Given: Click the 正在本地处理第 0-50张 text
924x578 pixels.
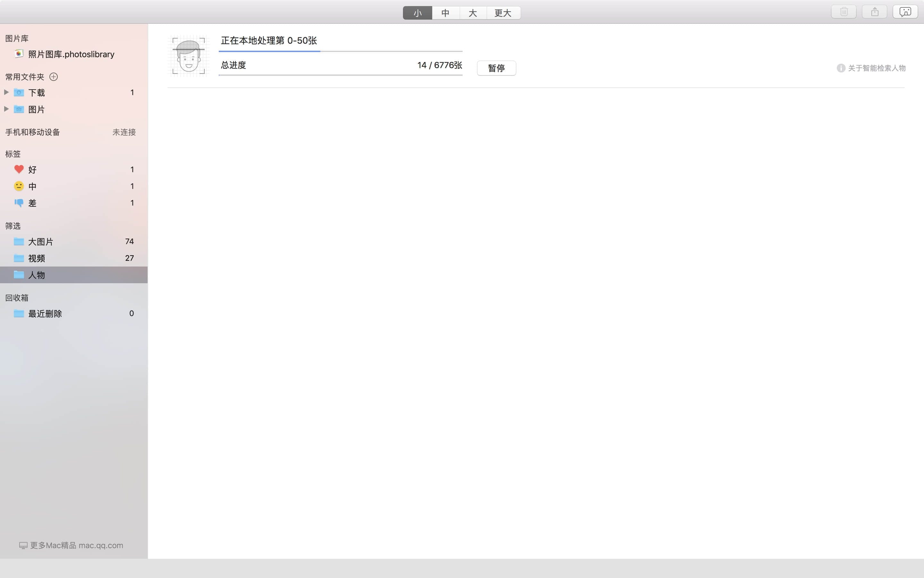Looking at the screenshot, I should coord(269,40).
